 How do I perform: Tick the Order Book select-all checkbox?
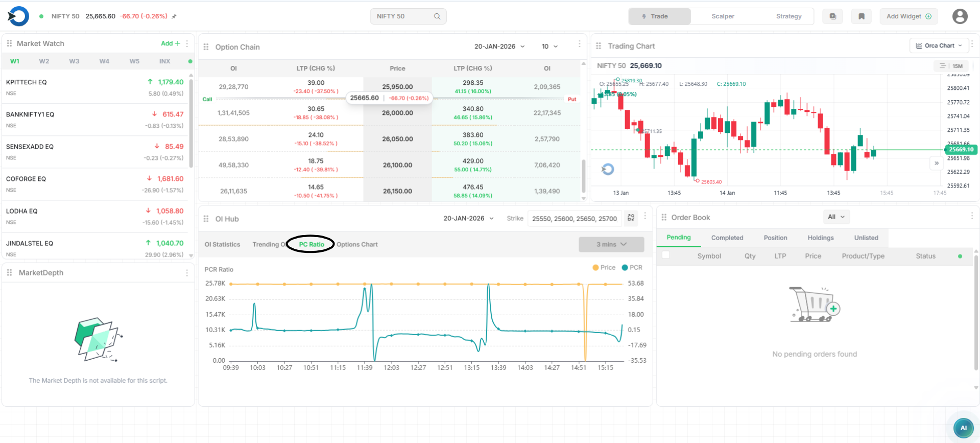tap(666, 255)
